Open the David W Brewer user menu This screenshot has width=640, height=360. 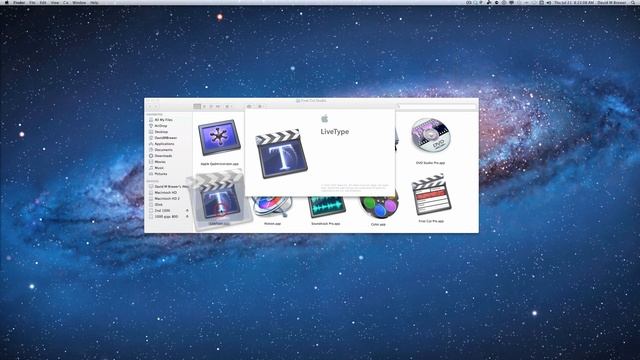[612, 2]
